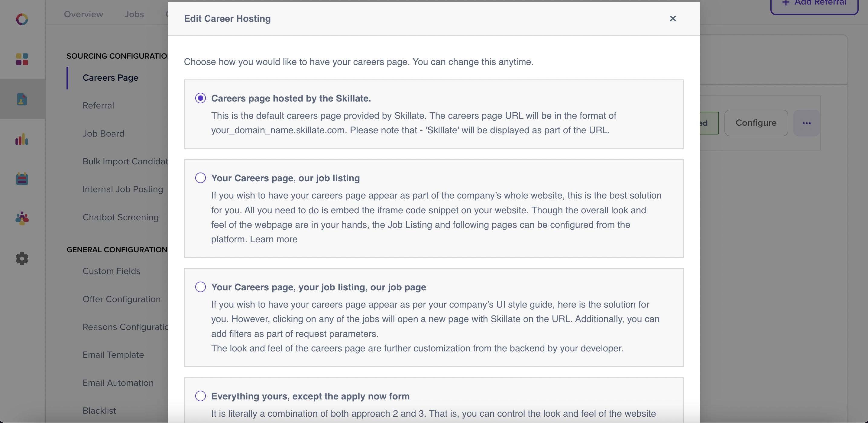Screen dimensions: 868x423
Task: Click the 'GENERAL CONFIGURATION' sidebar heading
Action: (117, 250)
